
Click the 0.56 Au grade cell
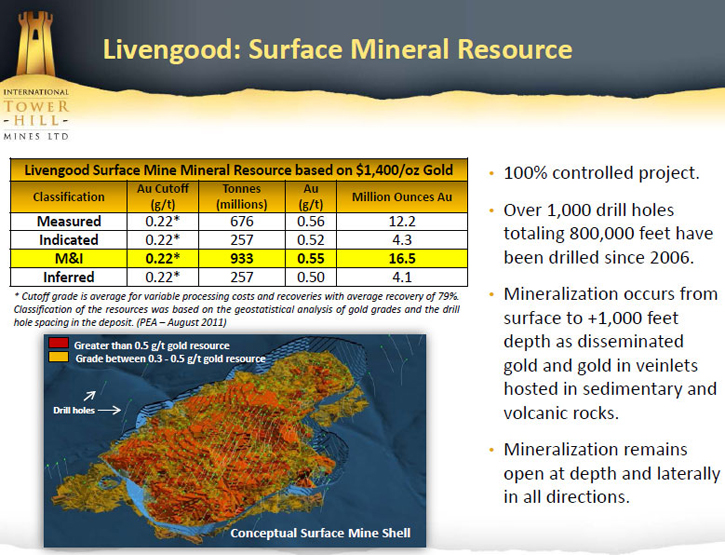pos(311,221)
